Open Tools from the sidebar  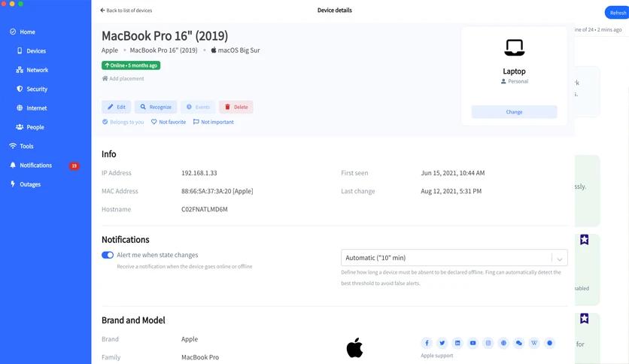point(21,146)
